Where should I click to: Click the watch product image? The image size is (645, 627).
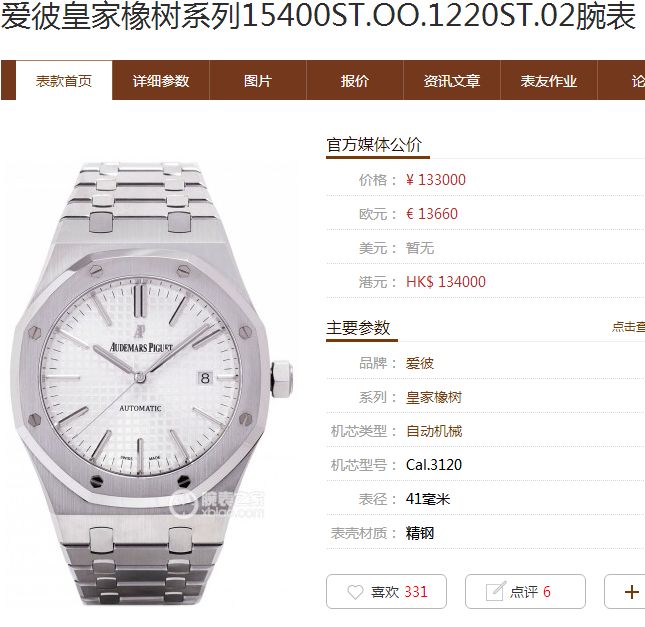pos(151,383)
